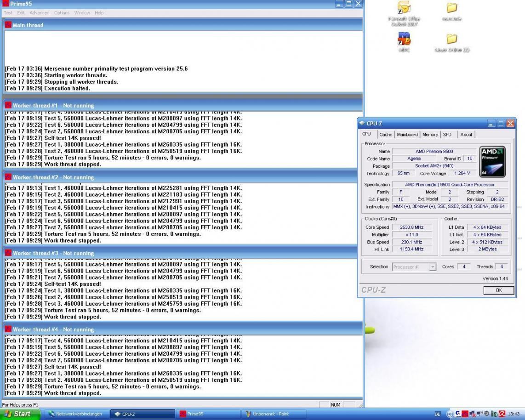The width and height of the screenshot is (525, 420).
Task: Click the Name field AMD Phenom 9500
Action: [x=434, y=151]
